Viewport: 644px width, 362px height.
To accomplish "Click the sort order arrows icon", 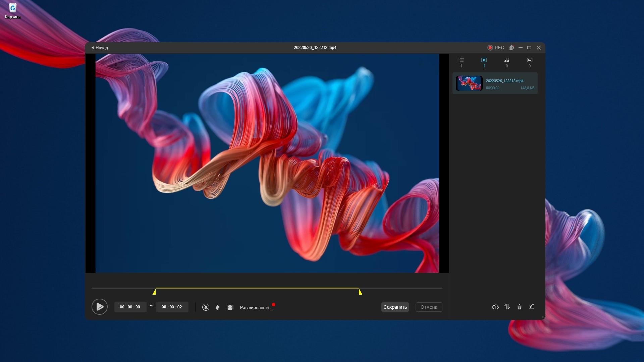I will (x=507, y=307).
